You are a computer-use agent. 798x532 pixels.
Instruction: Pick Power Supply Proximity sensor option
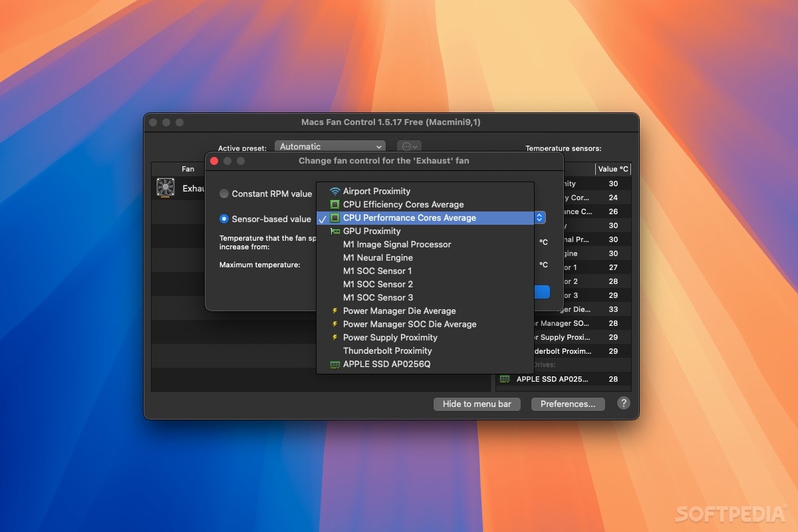click(x=425, y=337)
